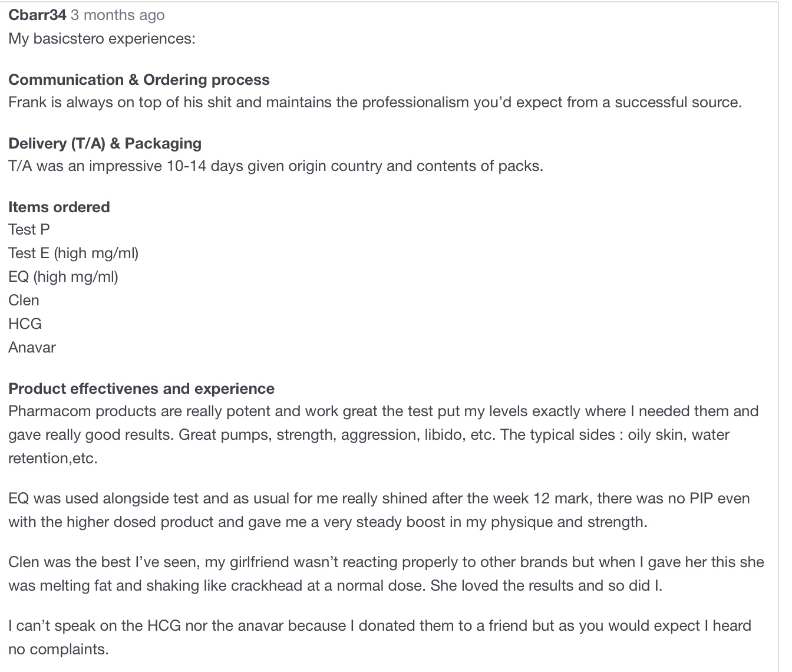
Task: Click the 'Anavar' list item
Action: pyautogui.click(x=32, y=347)
